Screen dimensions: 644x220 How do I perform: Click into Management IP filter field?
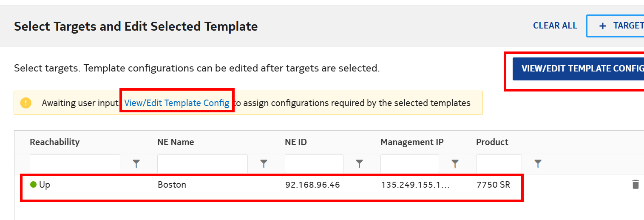pyautogui.click(x=409, y=164)
